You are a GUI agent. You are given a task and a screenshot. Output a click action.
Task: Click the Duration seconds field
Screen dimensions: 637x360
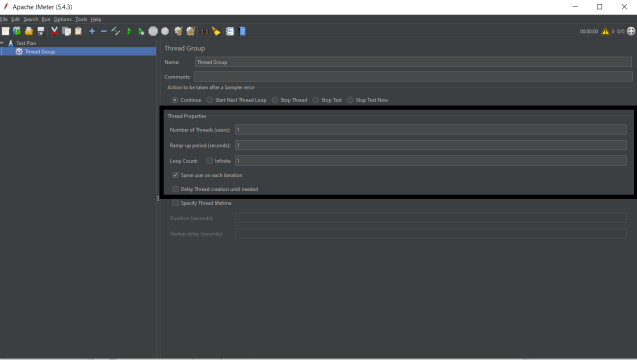click(431, 218)
